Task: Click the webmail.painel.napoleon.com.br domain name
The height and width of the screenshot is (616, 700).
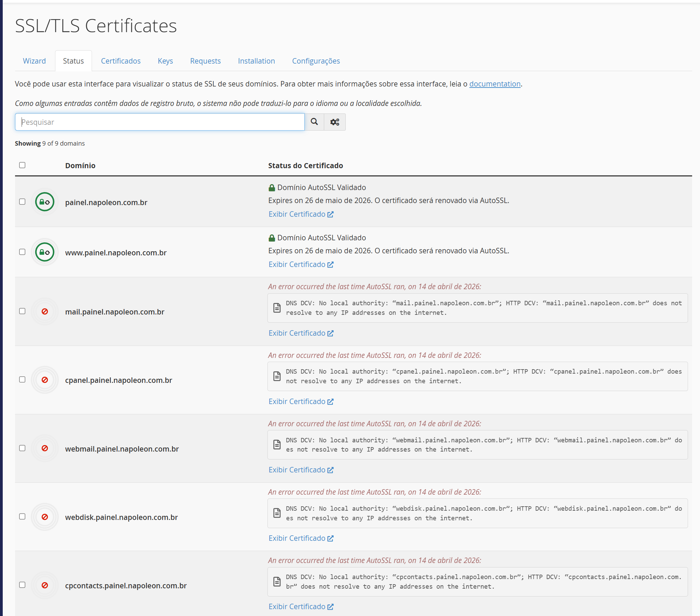Action: [122, 449]
